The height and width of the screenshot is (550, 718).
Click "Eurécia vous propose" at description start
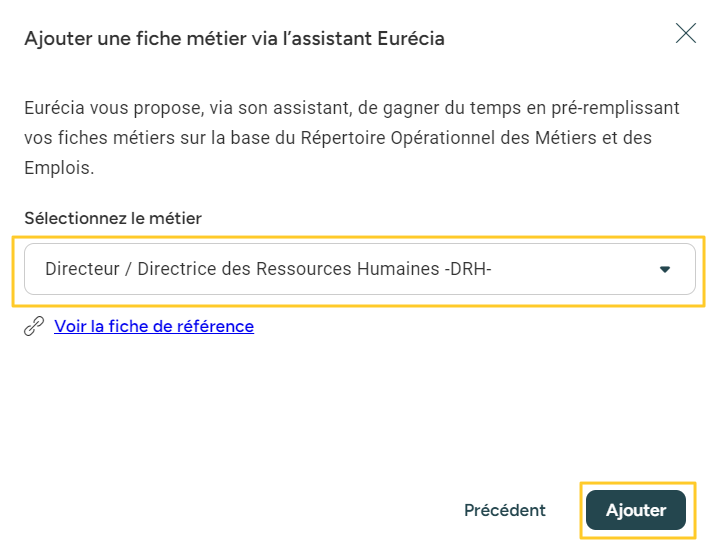pyautogui.click(x=99, y=107)
